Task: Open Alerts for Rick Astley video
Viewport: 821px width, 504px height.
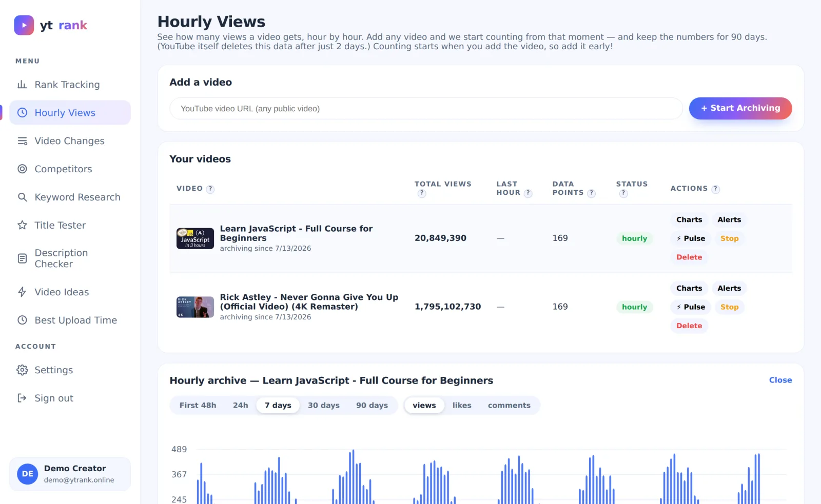Action: click(x=729, y=288)
